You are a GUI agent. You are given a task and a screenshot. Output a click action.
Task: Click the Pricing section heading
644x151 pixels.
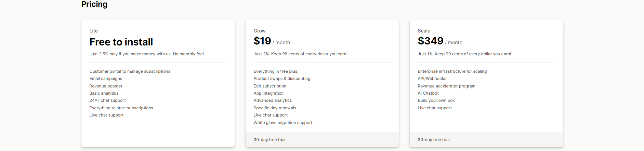pos(94,4)
